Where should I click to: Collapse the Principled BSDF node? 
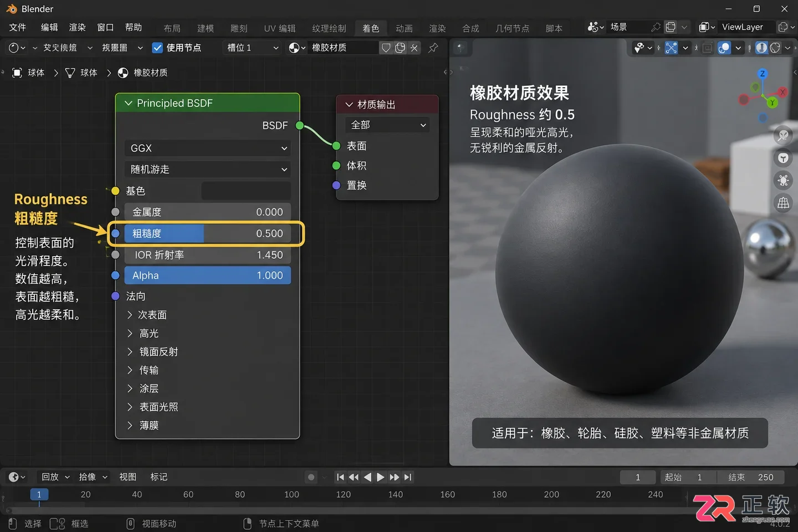[x=129, y=103]
